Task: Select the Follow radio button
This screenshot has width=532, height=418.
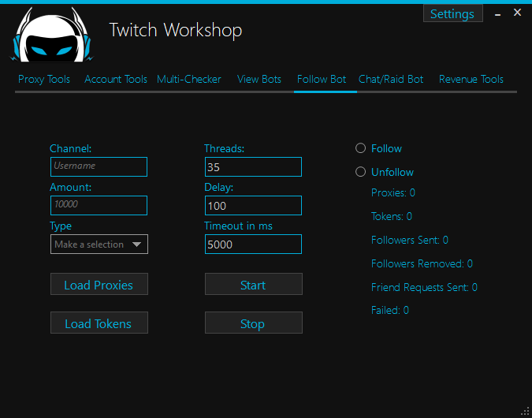Action: click(361, 148)
